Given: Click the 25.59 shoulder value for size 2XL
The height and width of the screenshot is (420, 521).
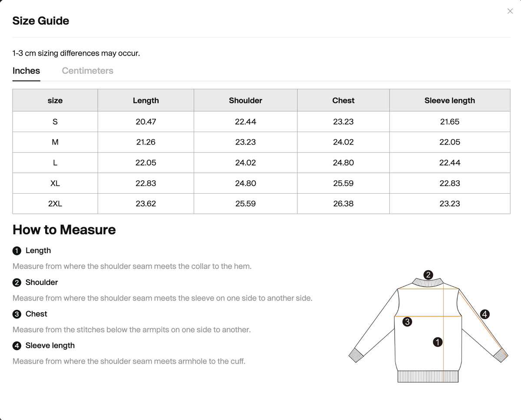Looking at the screenshot, I should (x=246, y=204).
